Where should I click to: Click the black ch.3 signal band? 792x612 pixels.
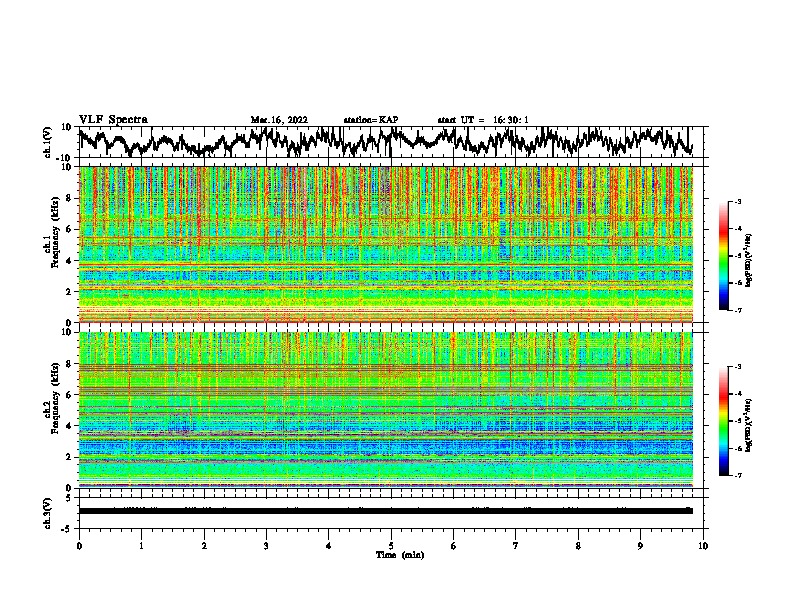(386, 511)
